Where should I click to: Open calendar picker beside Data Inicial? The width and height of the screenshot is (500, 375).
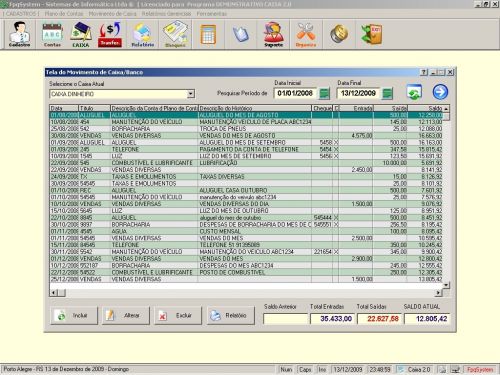324,94
